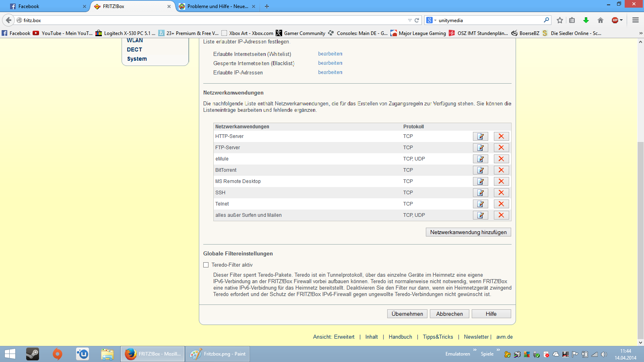The width and height of the screenshot is (644, 362).
Task: Edit the MS Remote Desktop entry
Action: coord(480,181)
